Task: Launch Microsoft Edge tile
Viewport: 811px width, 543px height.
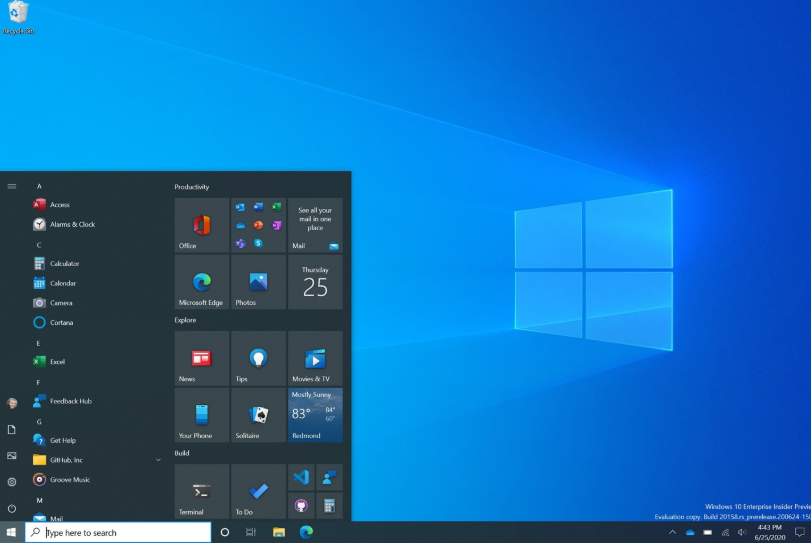Action: click(x=202, y=282)
